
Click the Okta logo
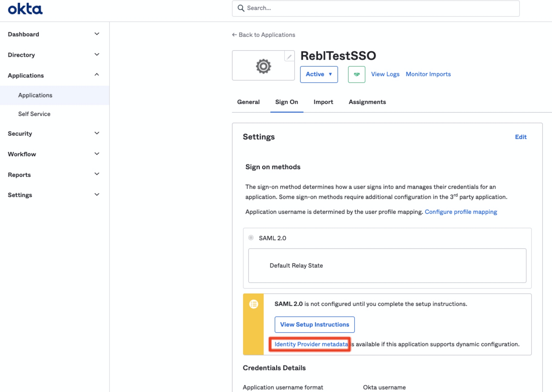click(x=25, y=9)
